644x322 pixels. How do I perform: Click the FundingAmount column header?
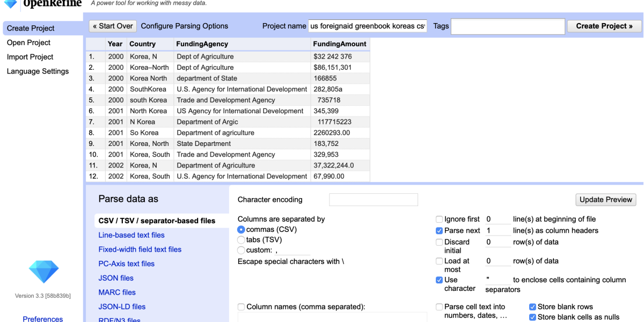(340, 44)
